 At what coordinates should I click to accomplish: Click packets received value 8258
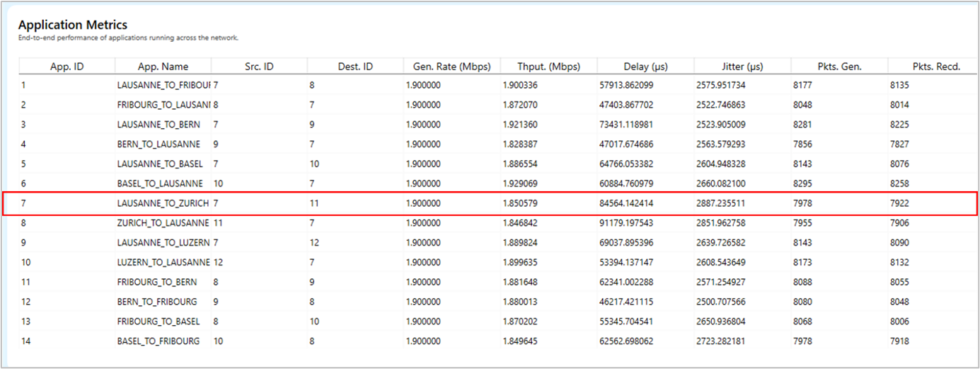point(899,183)
